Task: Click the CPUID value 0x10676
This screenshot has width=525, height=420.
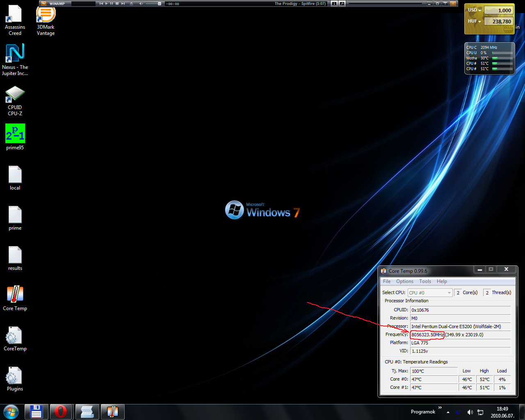Action: pyautogui.click(x=461, y=310)
